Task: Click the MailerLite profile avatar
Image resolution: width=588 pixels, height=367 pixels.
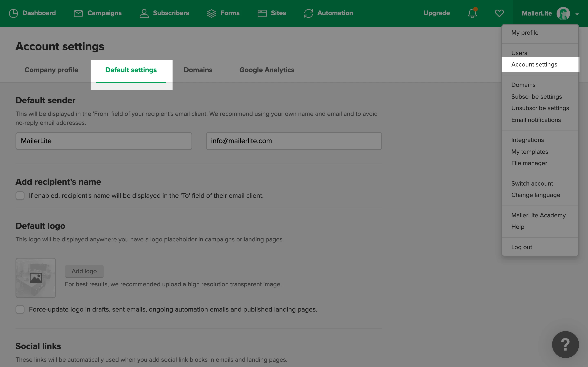Action: coord(563,13)
